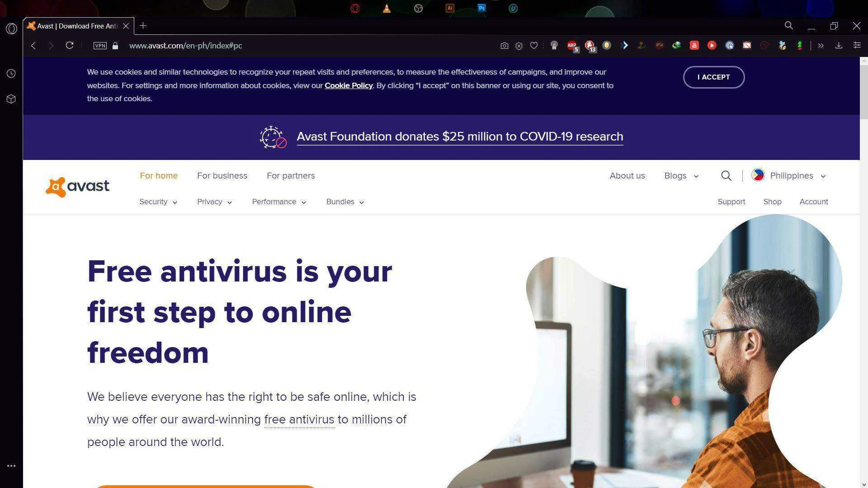Viewport: 868px width, 488px height.
Task: Go back to the previous page
Action: [x=33, y=46]
